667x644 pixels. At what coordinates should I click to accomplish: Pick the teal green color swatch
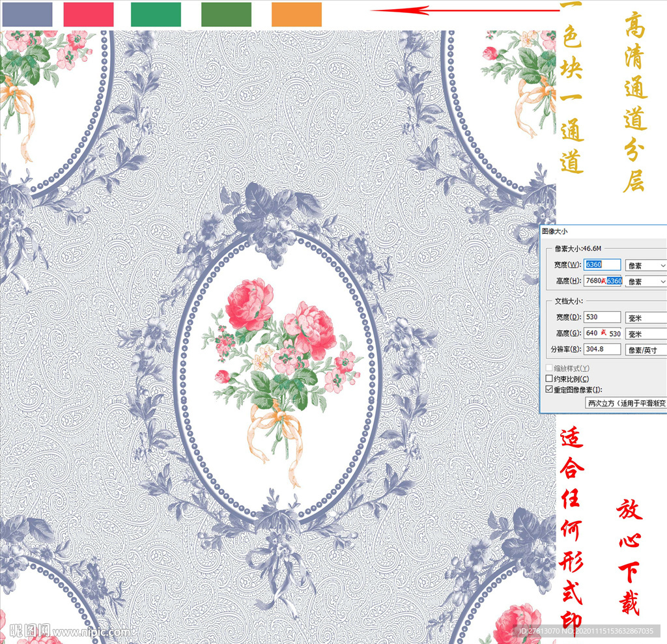156,14
